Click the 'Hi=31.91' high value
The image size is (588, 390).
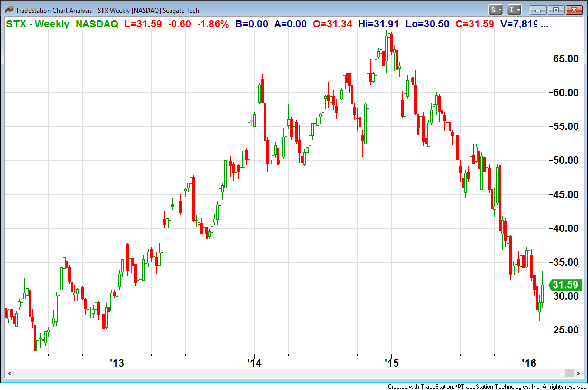[x=378, y=24]
